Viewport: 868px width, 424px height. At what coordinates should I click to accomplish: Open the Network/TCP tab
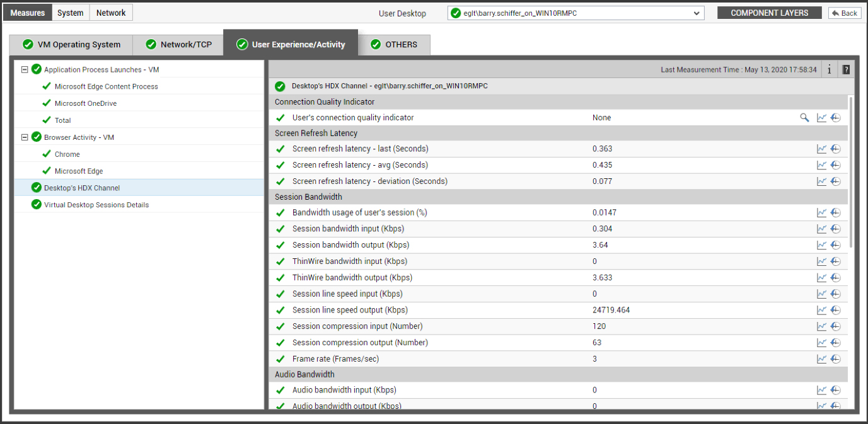click(178, 45)
